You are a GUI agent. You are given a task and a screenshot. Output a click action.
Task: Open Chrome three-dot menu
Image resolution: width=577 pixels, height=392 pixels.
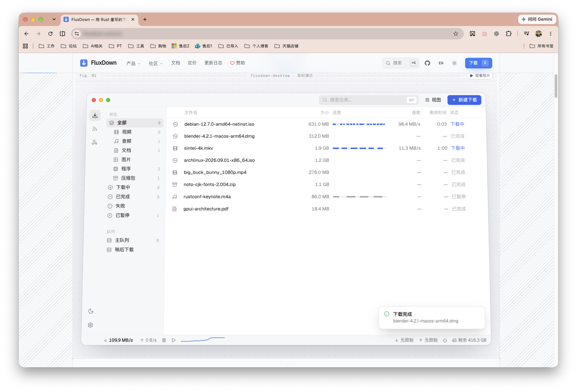(551, 34)
